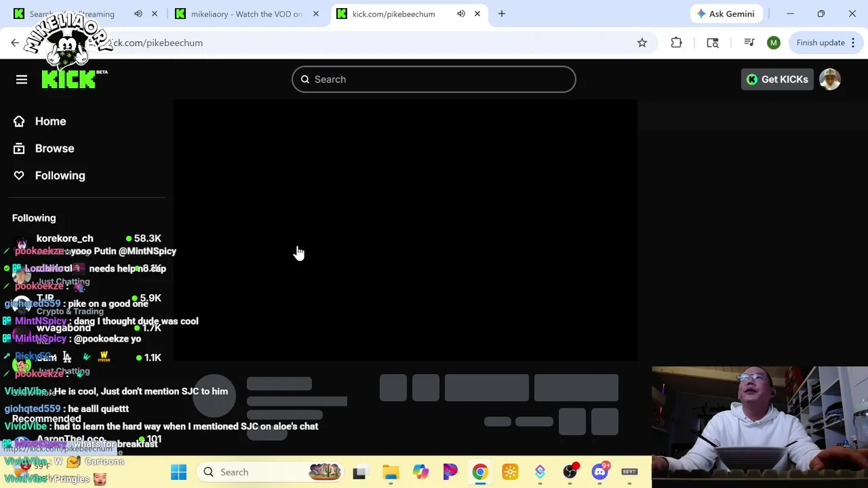Open the purple diamond app on taskbar
This screenshot has height=488, width=868.
pos(540,472)
